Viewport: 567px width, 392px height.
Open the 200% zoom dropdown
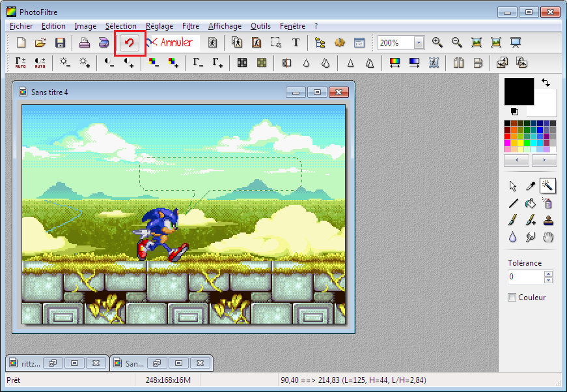pyautogui.click(x=419, y=43)
